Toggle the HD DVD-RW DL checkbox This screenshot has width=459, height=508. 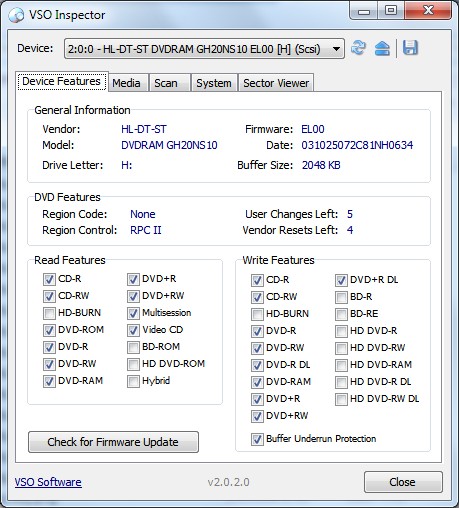coord(341,399)
